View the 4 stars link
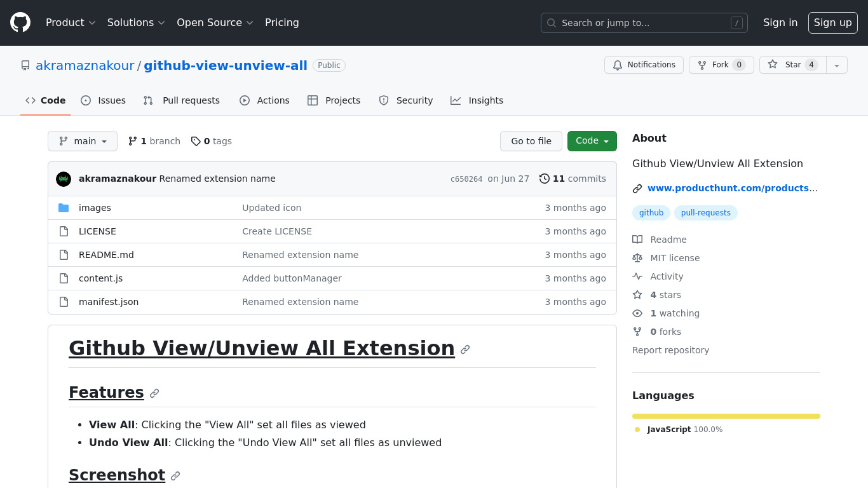Image resolution: width=868 pixels, height=488 pixels. pyautogui.click(x=656, y=295)
